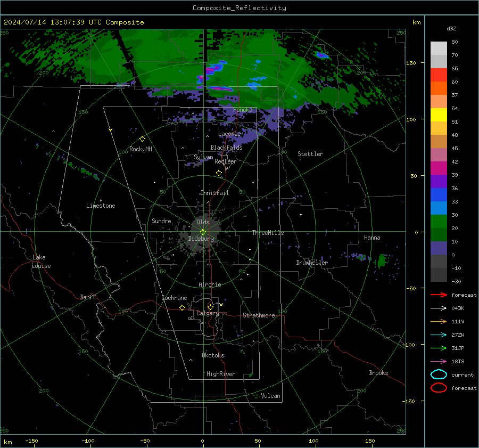The width and height of the screenshot is (479, 448).
Task: Click the Olds town label
Action: click(x=203, y=222)
